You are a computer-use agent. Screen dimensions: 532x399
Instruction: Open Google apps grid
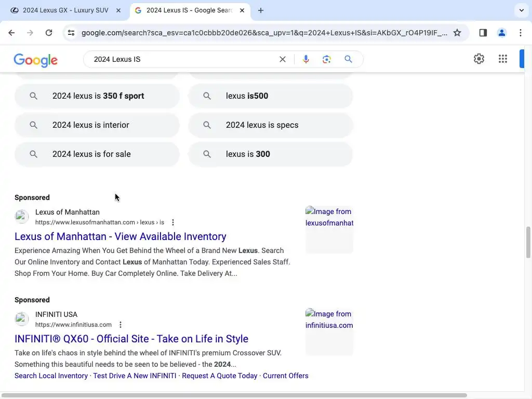tap(503, 59)
